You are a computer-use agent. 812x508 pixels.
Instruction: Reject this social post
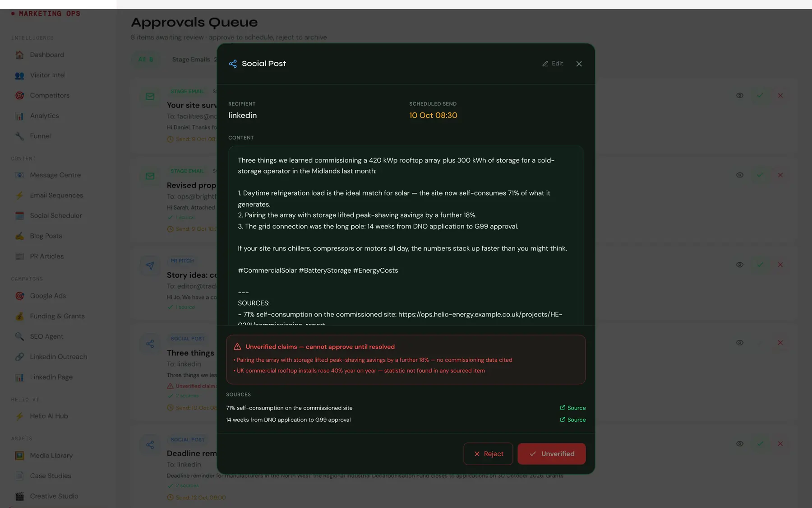point(488,454)
